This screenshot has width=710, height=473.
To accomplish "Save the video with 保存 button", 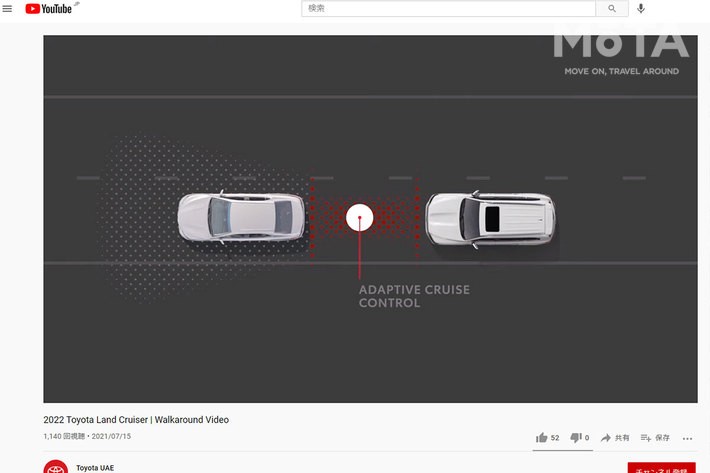I will pyautogui.click(x=654, y=438).
